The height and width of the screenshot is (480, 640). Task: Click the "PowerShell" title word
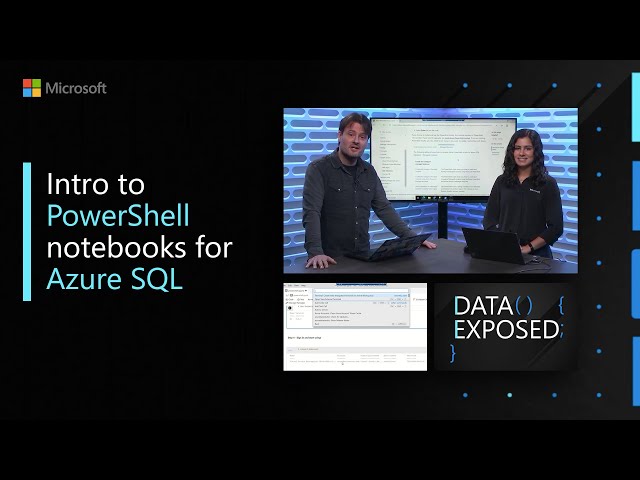118,216
